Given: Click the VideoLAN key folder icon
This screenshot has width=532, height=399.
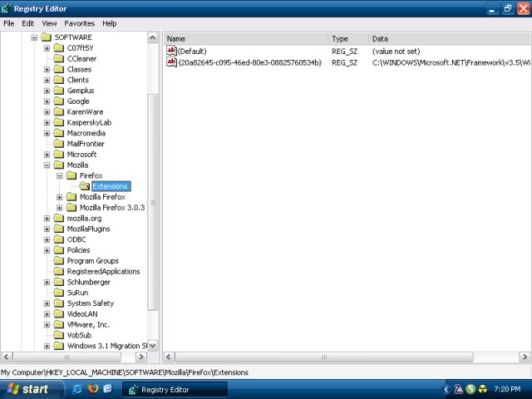Looking at the screenshot, I should pyautogui.click(x=59, y=314).
